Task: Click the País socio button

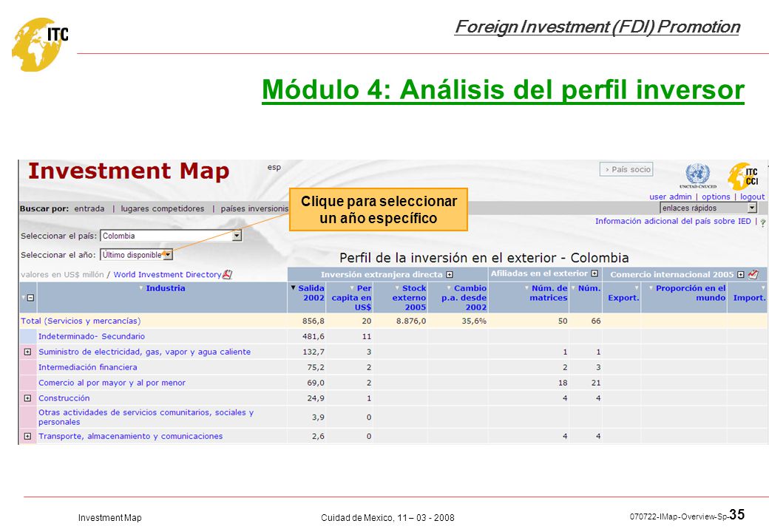Action: tap(626, 169)
